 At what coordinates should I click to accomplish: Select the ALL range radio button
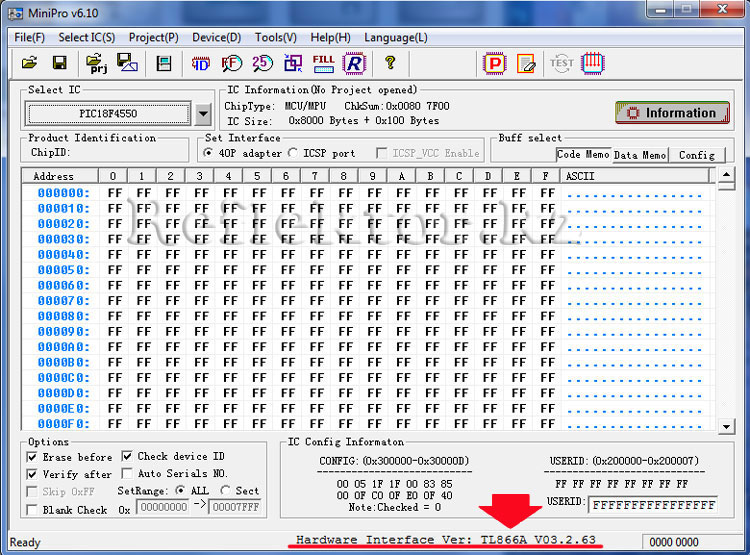point(180,490)
